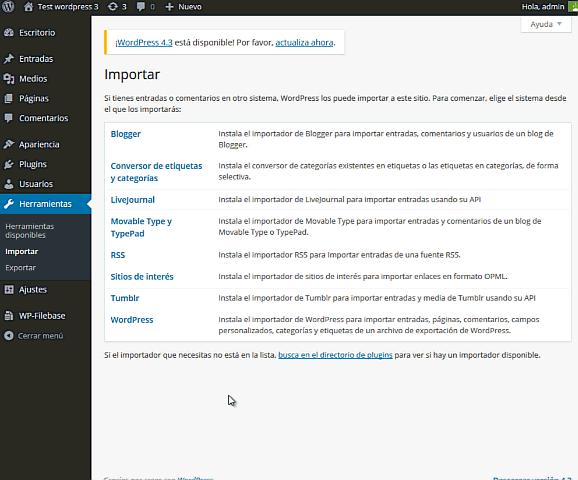Click the ¡WordPress 4.3 link

pos(144,42)
